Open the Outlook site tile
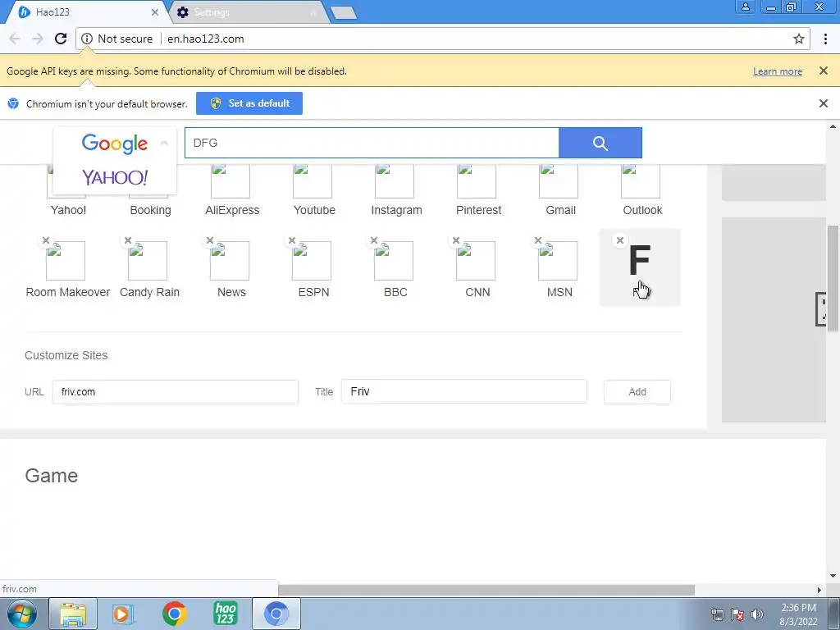 pos(641,189)
